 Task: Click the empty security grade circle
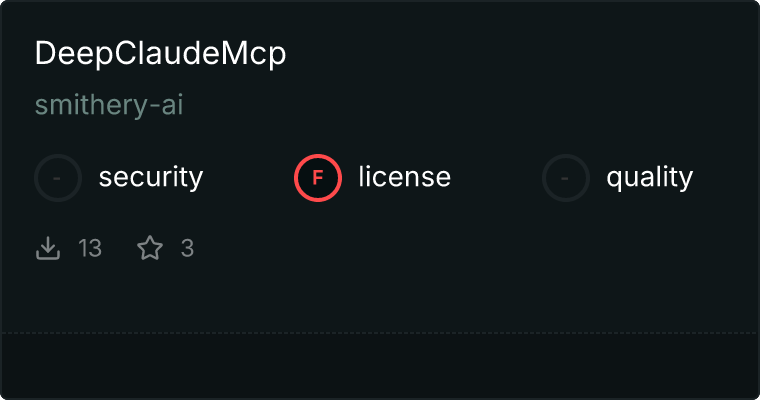(58, 178)
